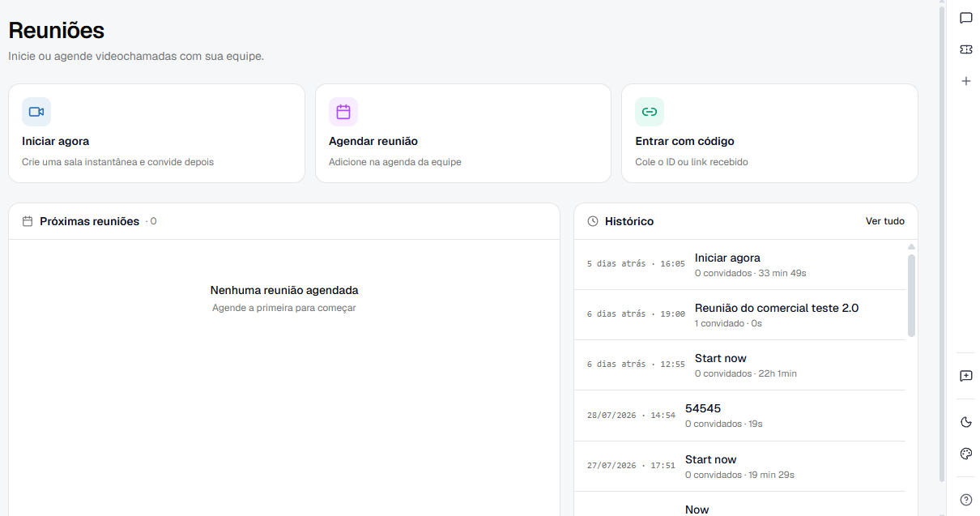Open history entry Iniciar agora
The image size is (980, 516).
click(739, 265)
